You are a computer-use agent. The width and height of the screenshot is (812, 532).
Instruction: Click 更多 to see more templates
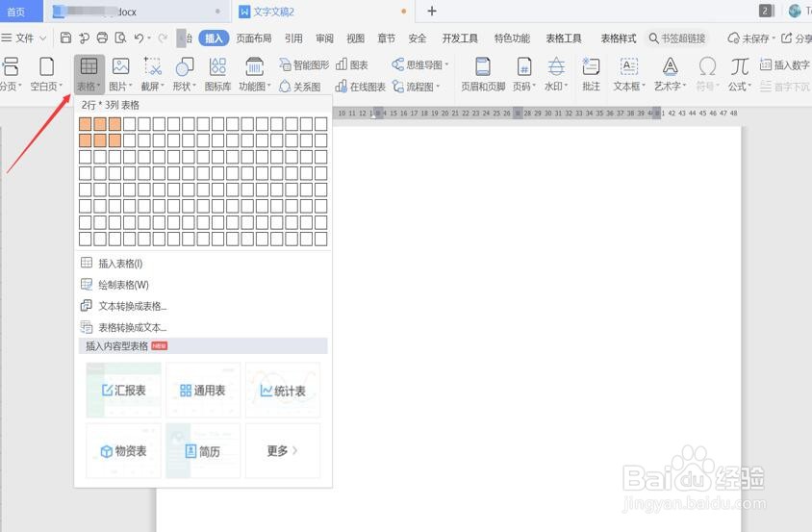tap(283, 450)
